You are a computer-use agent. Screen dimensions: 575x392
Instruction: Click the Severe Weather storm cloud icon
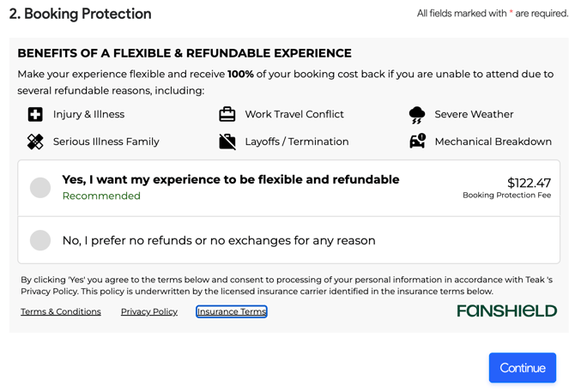click(x=417, y=115)
